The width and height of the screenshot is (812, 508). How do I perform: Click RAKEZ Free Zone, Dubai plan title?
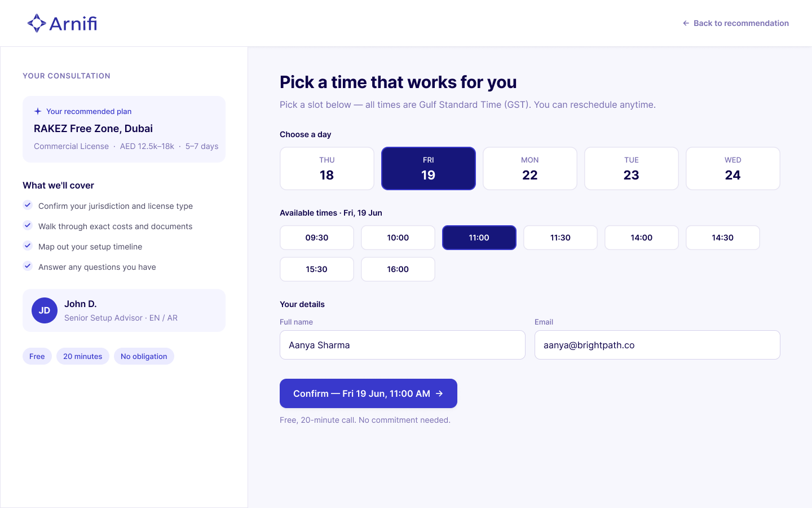pos(94,129)
